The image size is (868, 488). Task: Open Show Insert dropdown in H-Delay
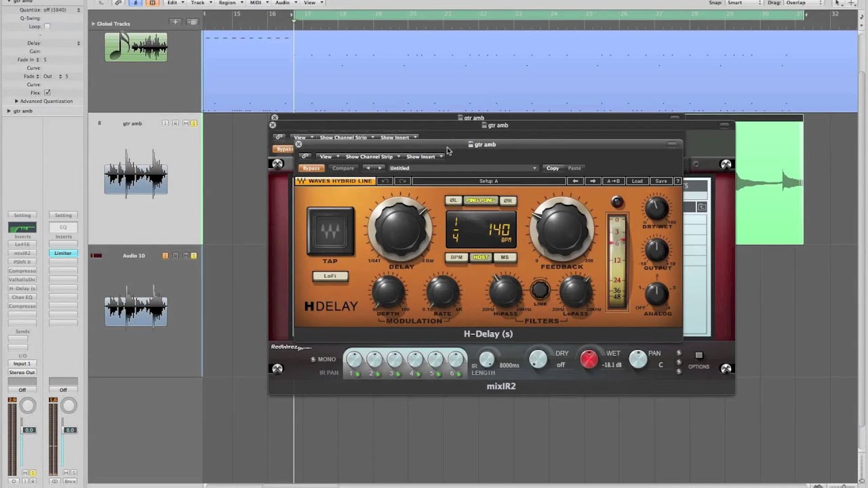pyautogui.click(x=425, y=157)
